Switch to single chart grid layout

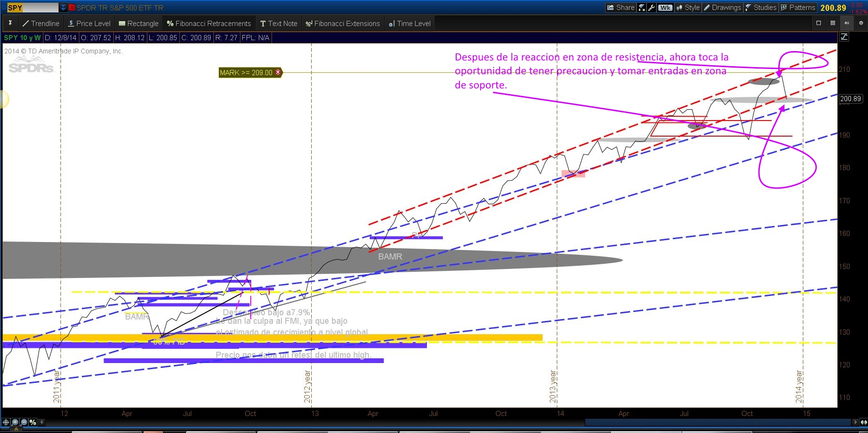818,23
